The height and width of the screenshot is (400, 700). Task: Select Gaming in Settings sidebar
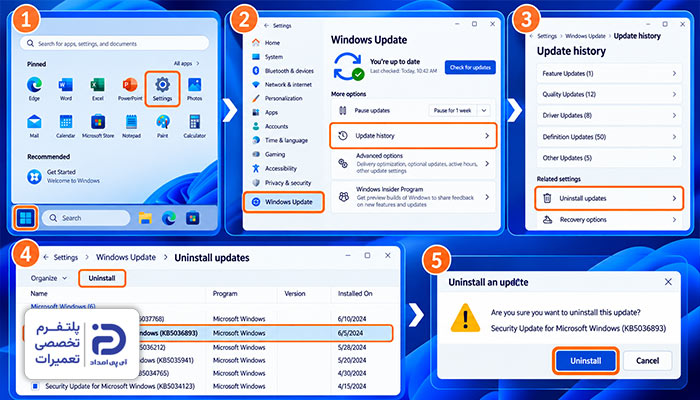pos(269,154)
